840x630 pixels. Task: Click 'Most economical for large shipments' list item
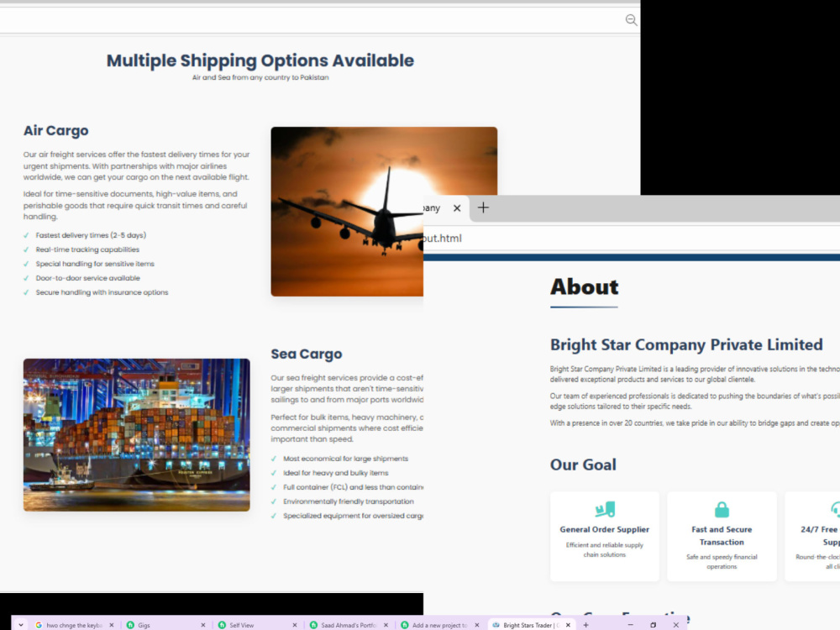point(345,459)
